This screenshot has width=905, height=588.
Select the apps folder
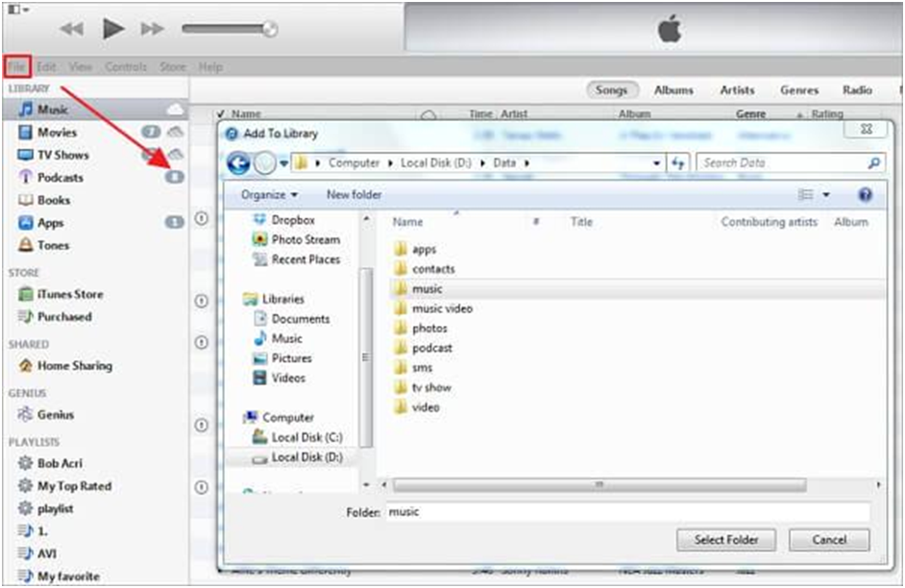415,249
